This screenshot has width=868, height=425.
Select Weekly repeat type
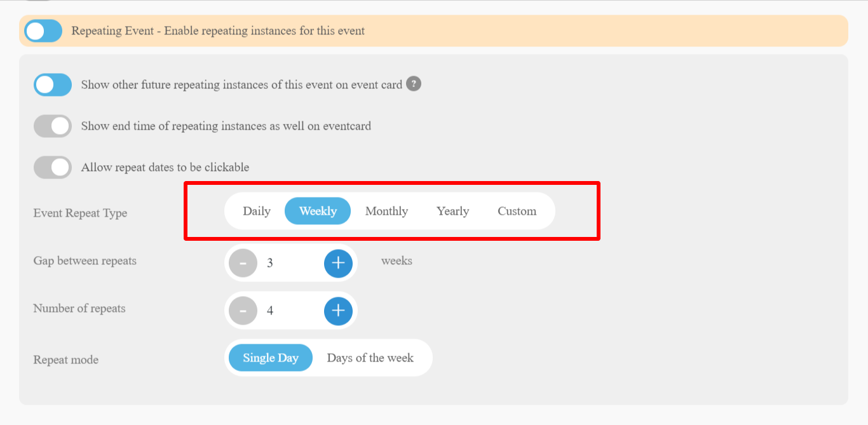(318, 211)
